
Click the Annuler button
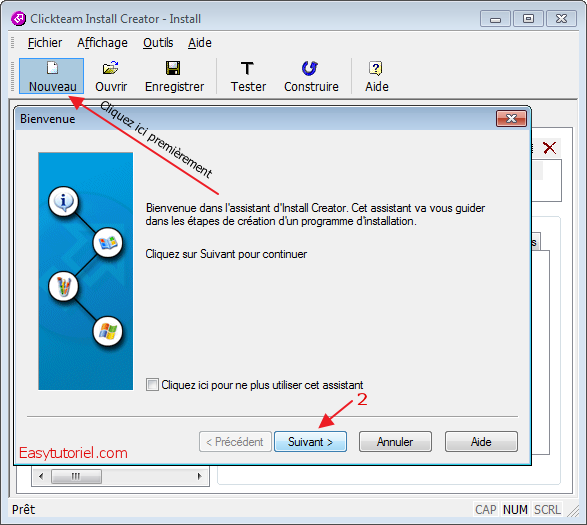tap(395, 441)
